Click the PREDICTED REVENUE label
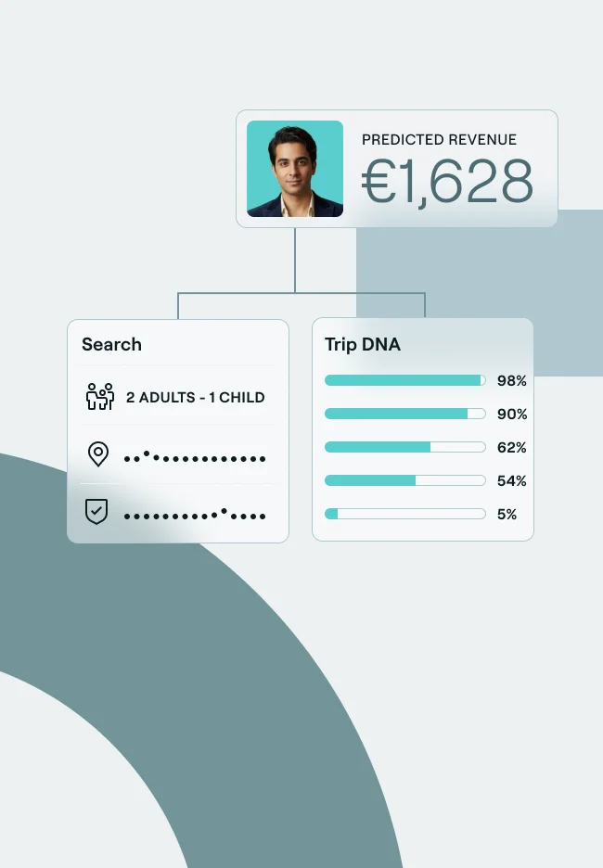603x868 pixels. coord(439,140)
